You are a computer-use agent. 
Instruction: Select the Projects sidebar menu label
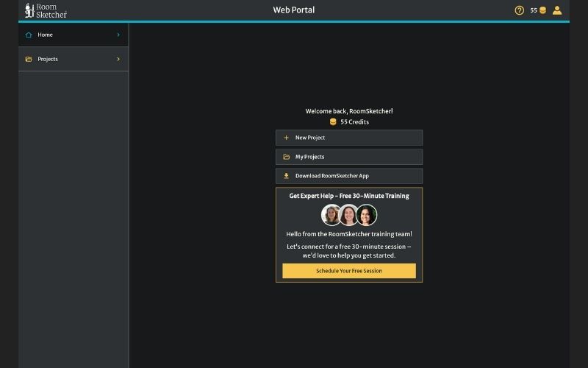(48, 59)
